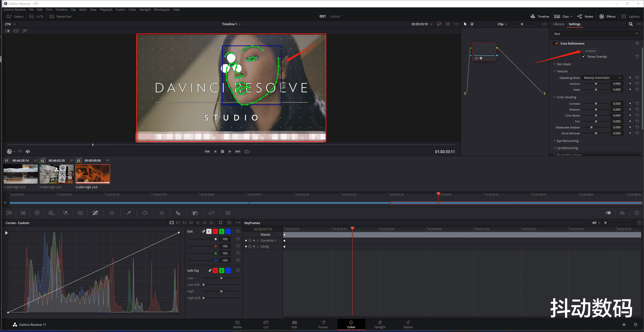Open the Playback menu
644x332 pixels.
click(106, 9)
